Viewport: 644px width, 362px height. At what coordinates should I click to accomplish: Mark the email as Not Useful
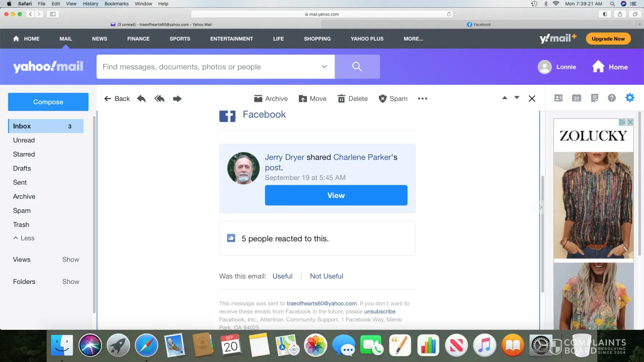[x=327, y=276]
